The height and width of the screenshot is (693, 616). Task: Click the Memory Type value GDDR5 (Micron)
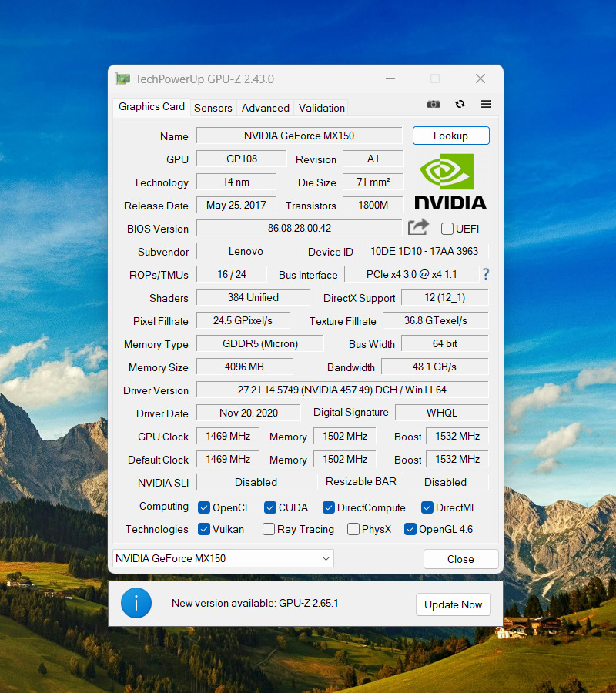click(260, 343)
